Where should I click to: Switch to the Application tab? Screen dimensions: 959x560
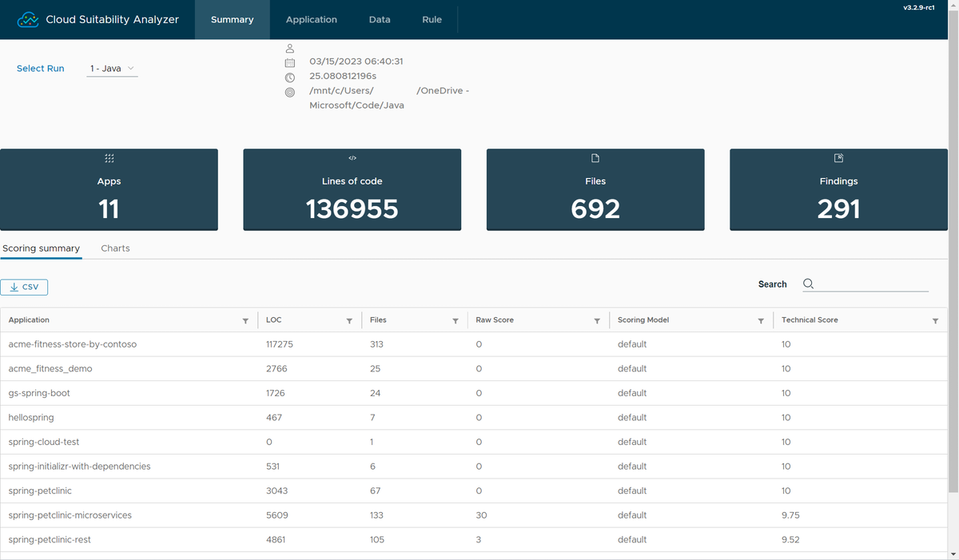click(x=311, y=19)
